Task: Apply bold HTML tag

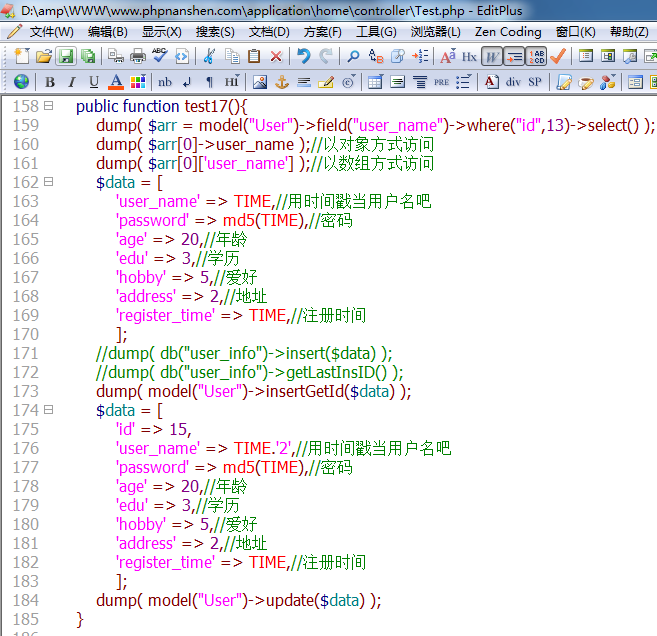Action: tap(50, 82)
